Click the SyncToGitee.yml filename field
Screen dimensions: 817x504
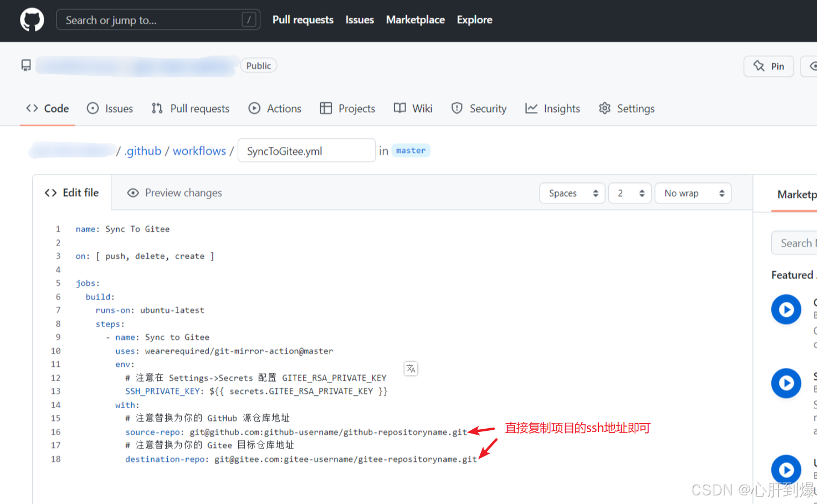(307, 151)
